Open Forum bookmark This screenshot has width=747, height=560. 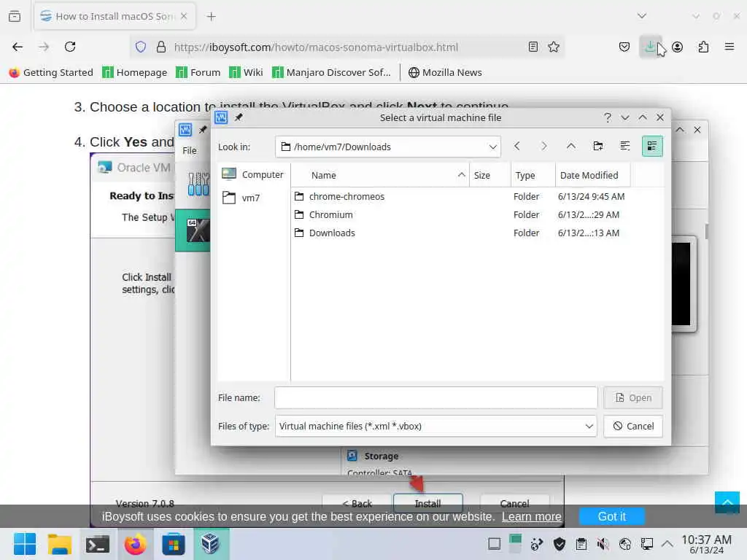pyautogui.click(x=198, y=72)
